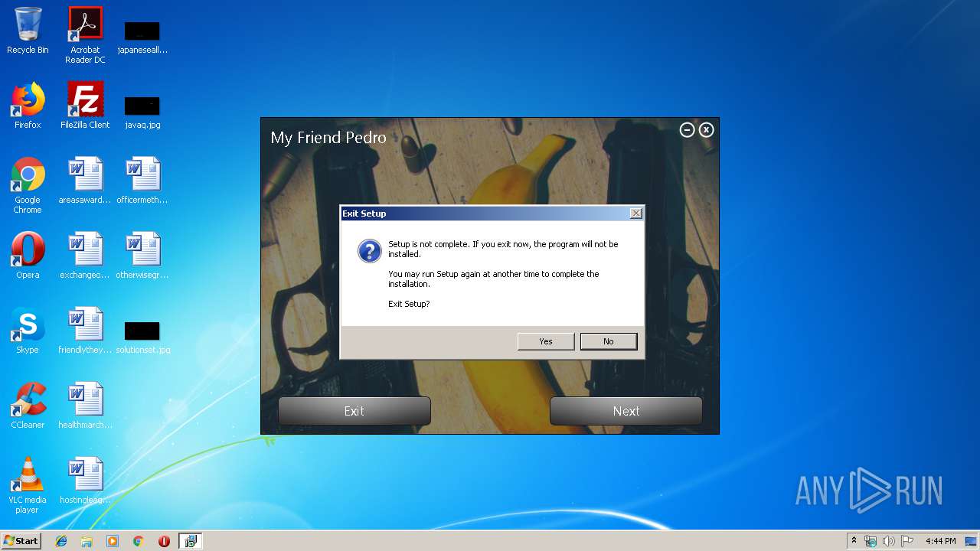Select Acrobat Reader DC desktop shortcut
This screenshot has width=980, height=551.
pos(85,35)
